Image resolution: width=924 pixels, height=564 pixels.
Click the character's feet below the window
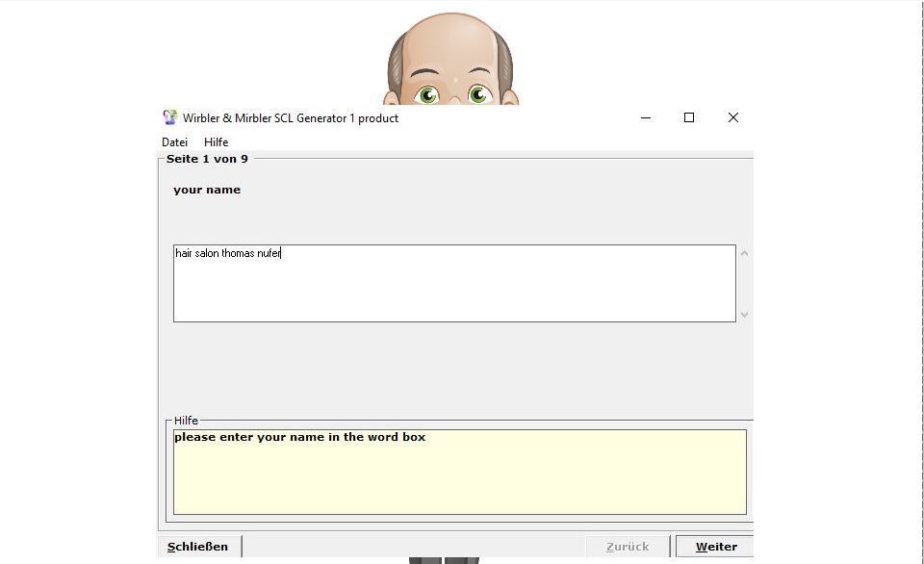click(444, 559)
